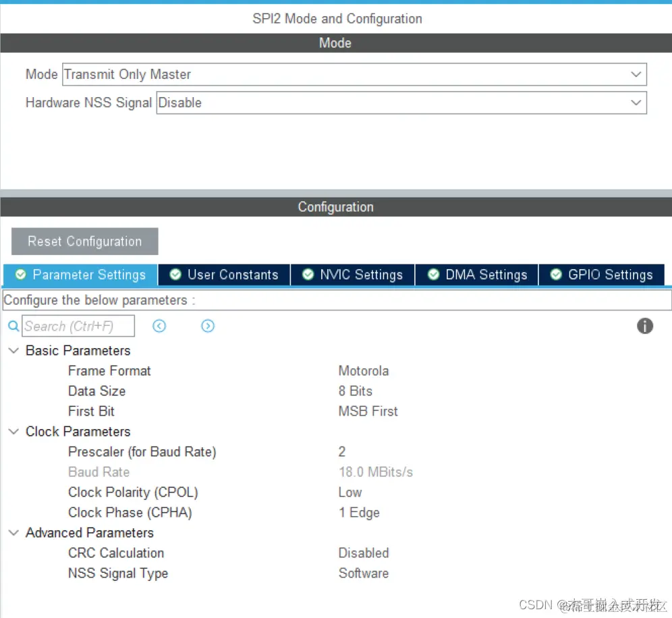Go to next search result arrow
The width and height of the screenshot is (672, 618).
(x=208, y=326)
